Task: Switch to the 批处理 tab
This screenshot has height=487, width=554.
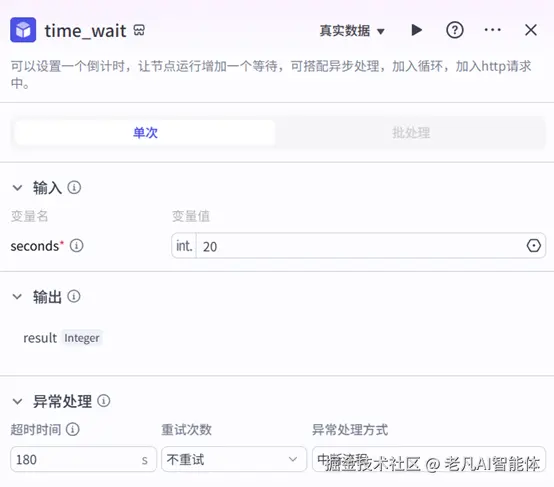Action: [411, 133]
